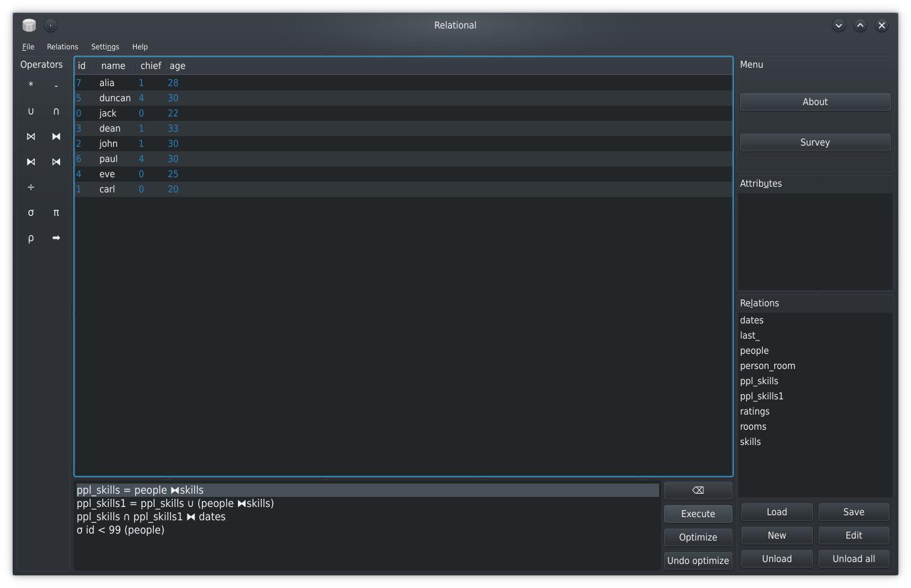Open the File menu
911x588 pixels.
(x=28, y=47)
